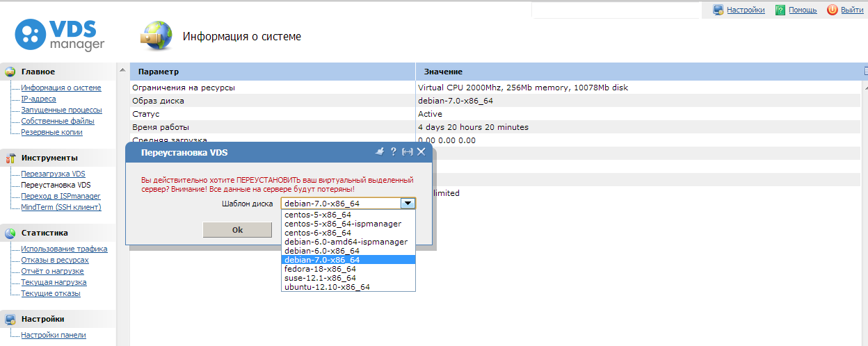Open the Статистика section header

(x=45, y=233)
